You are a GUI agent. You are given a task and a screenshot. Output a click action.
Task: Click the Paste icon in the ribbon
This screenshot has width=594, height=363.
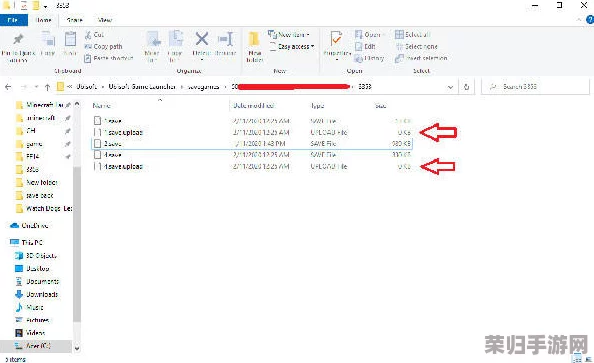point(70,39)
